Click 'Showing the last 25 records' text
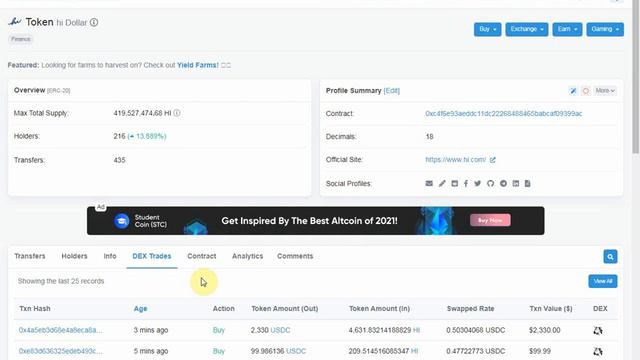 [x=61, y=281]
